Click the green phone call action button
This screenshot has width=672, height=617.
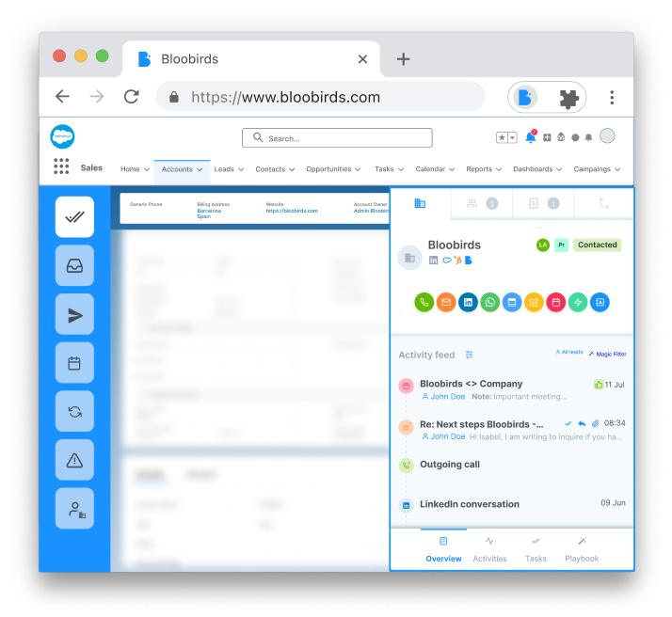[x=424, y=302]
